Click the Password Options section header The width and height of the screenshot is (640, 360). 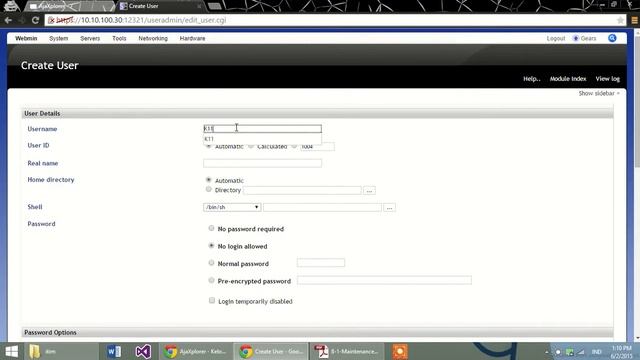pos(317,332)
